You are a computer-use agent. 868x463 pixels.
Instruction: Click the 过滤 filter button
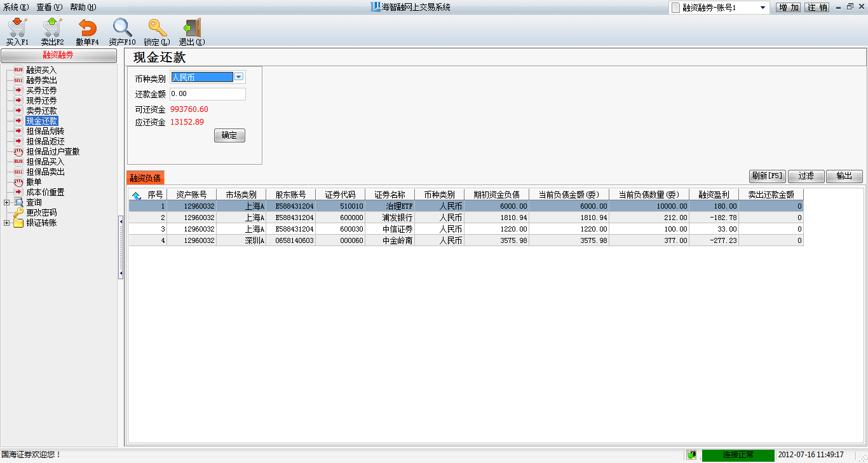click(806, 176)
